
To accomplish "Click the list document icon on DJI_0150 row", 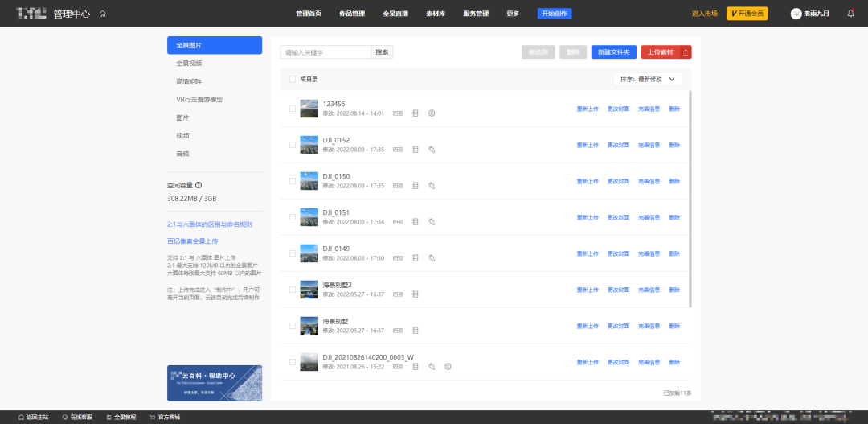I will tap(416, 186).
